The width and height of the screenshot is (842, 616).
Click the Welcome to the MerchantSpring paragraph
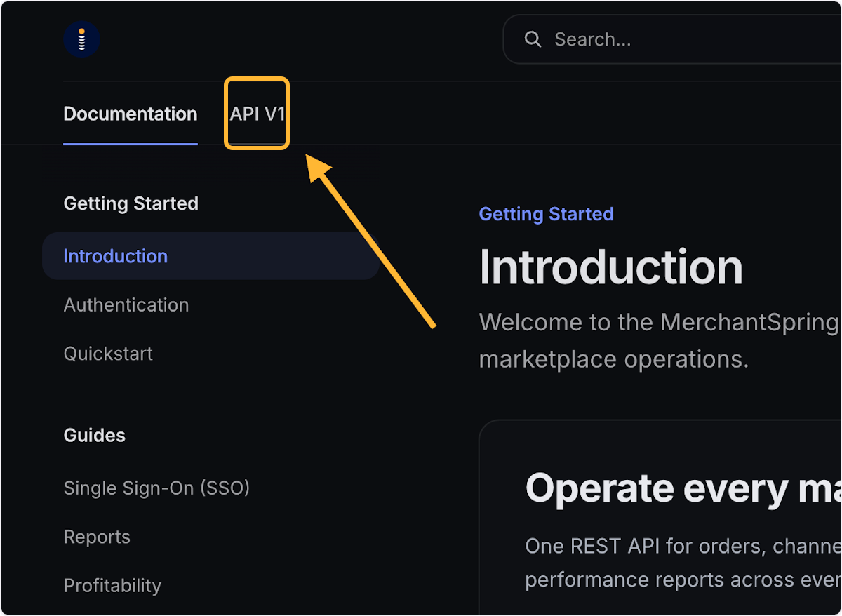pyautogui.click(x=660, y=341)
